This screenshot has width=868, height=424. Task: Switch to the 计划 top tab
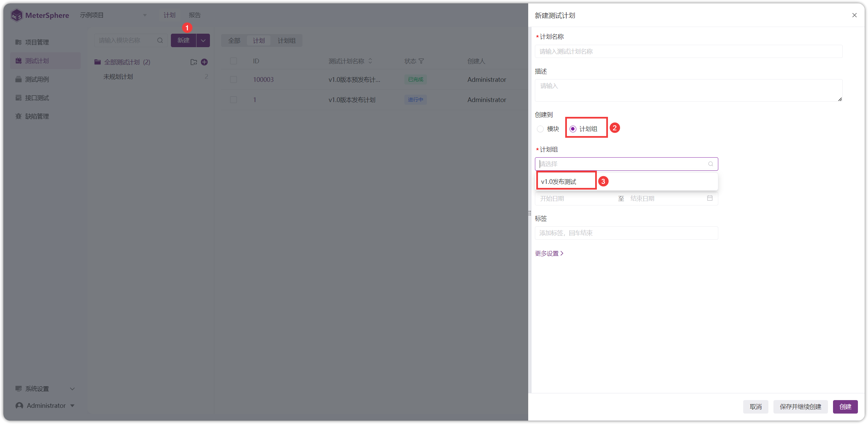tap(169, 15)
